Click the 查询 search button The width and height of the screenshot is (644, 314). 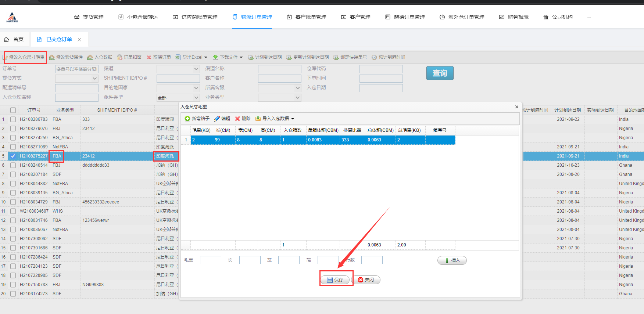point(440,73)
